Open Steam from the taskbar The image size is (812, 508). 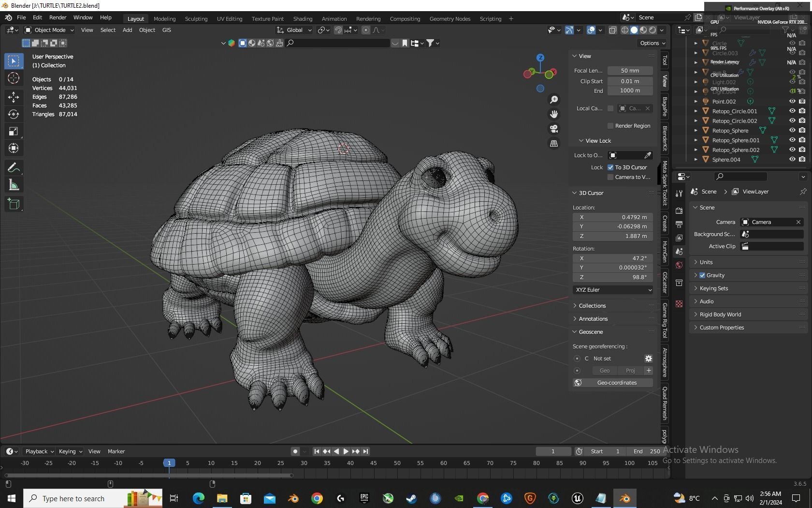click(x=411, y=498)
